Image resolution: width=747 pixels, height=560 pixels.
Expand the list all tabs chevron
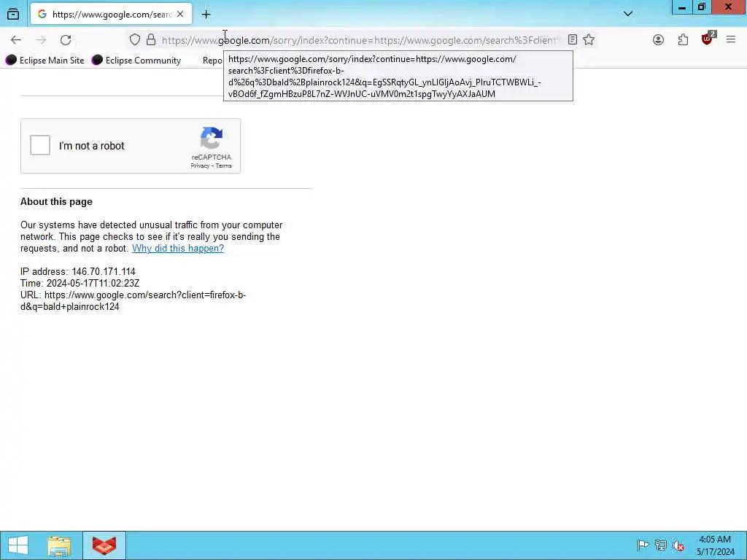click(628, 14)
